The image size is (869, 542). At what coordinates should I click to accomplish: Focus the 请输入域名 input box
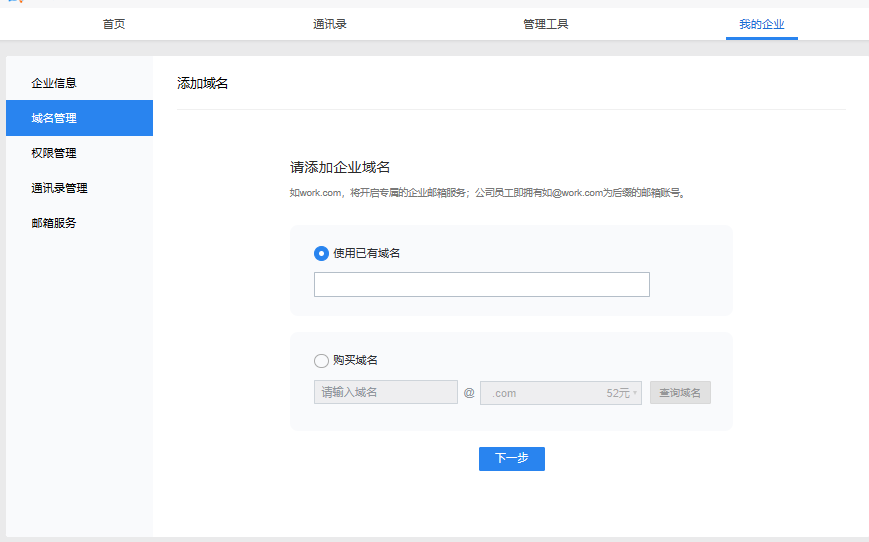tap(385, 393)
